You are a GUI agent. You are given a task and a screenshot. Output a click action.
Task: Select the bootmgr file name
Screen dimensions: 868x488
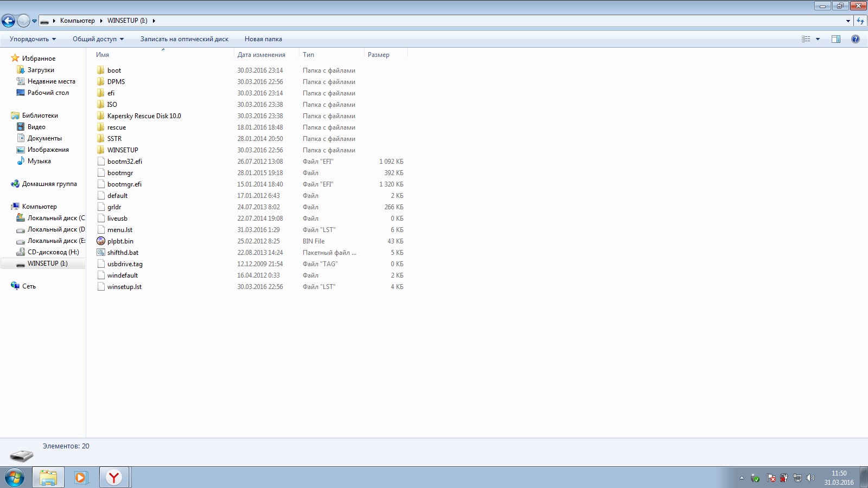point(120,173)
